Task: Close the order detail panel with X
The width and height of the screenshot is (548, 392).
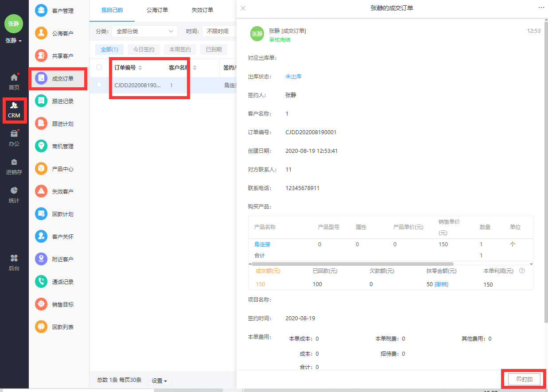Action: tap(243, 8)
